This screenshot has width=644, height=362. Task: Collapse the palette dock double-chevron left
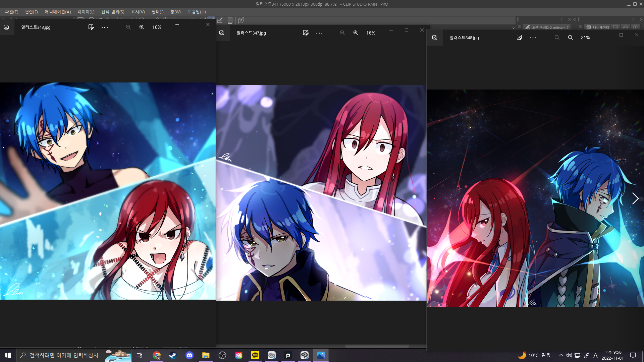[575, 19]
